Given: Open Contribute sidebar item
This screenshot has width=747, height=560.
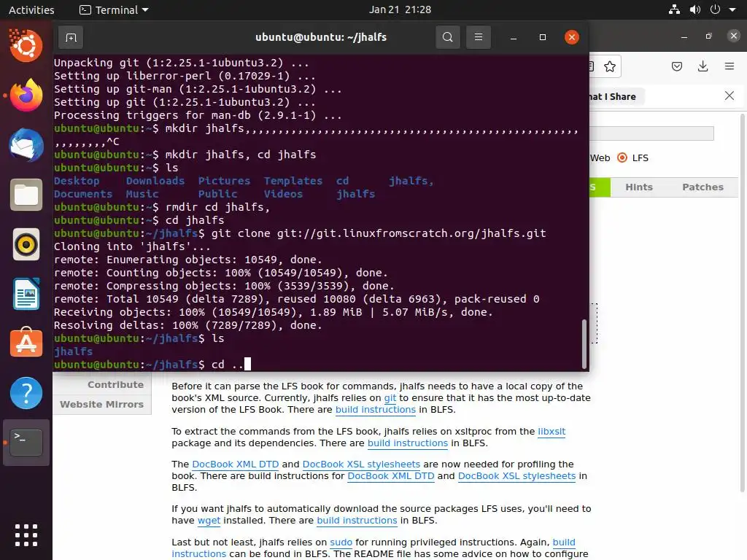Looking at the screenshot, I should (115, 385).
